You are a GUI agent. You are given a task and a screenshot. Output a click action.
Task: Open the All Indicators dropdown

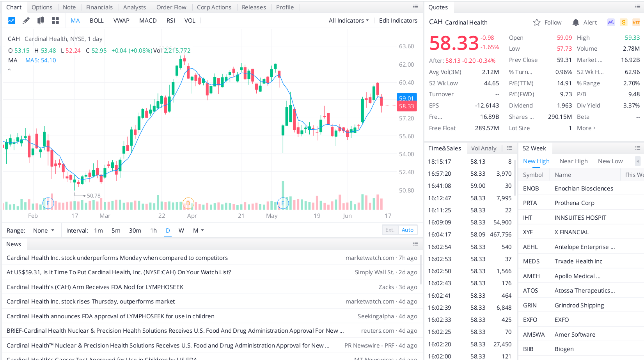pos(349,21)
